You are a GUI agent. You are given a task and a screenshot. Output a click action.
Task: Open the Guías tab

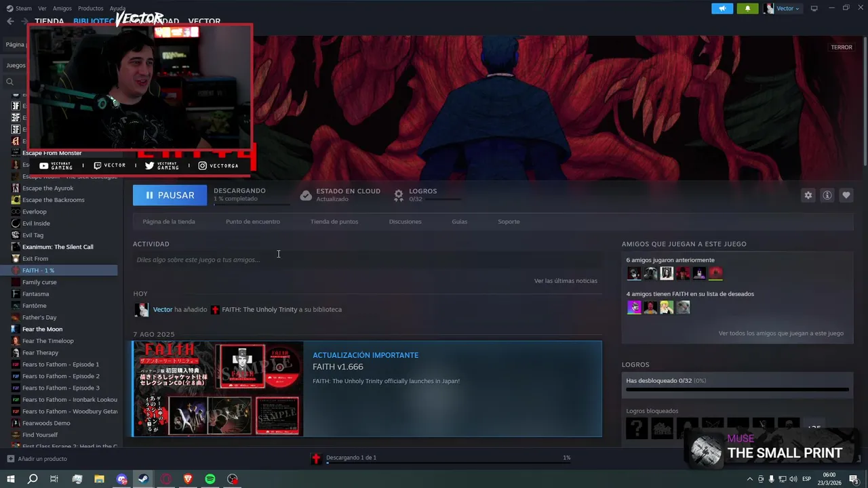tap(460, 222)
